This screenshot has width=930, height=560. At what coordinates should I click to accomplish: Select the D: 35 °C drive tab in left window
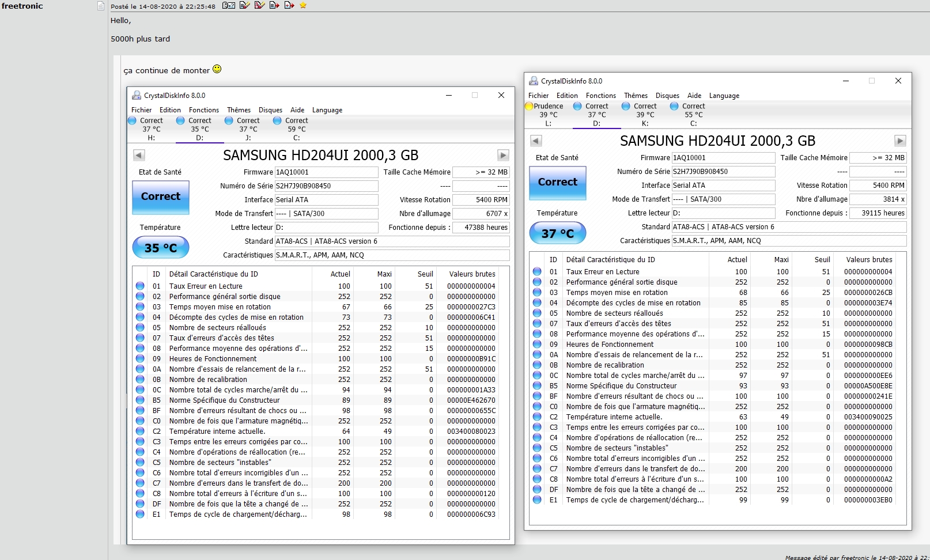[x=199, y=129]
